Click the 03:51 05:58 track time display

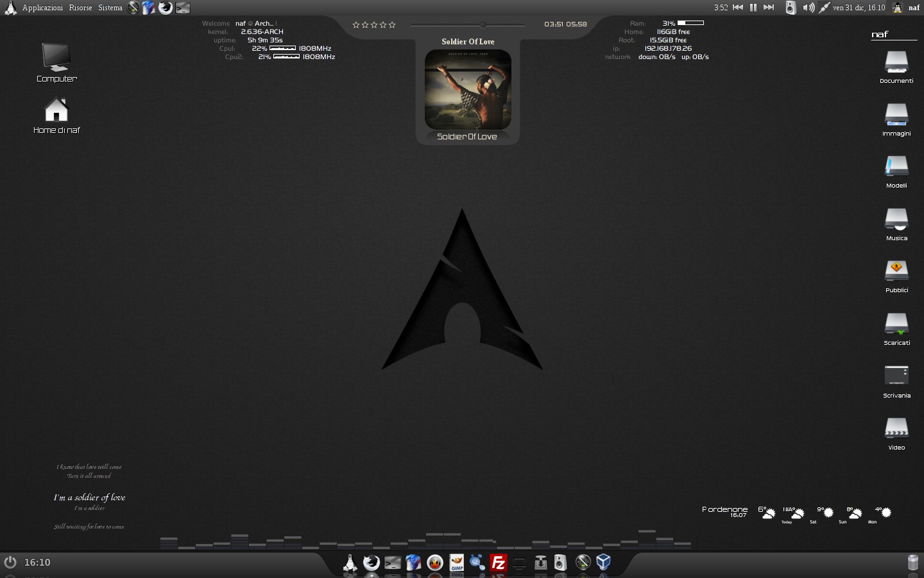565,24
